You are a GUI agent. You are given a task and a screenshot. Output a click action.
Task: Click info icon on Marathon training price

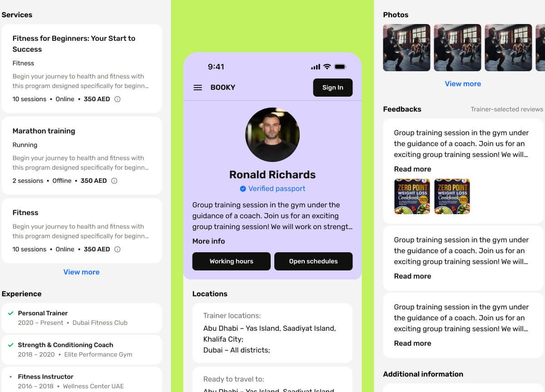pyautogui.click(x=114, y=181)
